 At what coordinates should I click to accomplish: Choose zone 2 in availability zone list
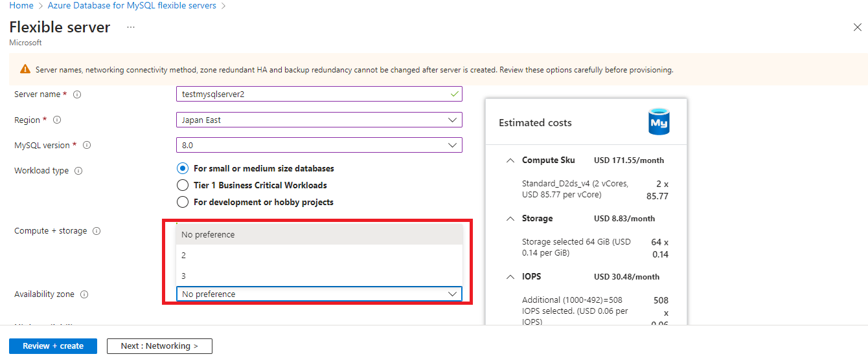click(319, 255)
